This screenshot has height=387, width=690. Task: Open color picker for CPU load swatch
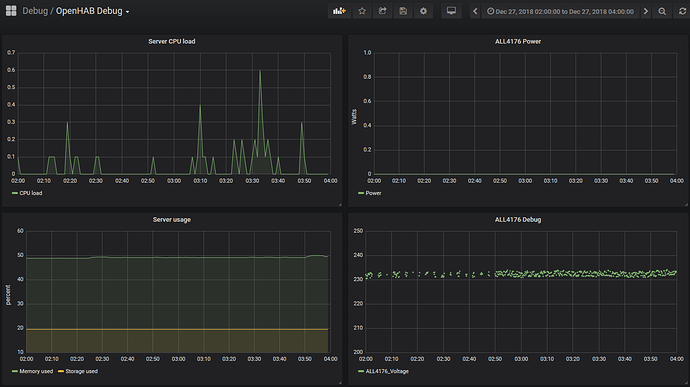(x=15, y=193)
